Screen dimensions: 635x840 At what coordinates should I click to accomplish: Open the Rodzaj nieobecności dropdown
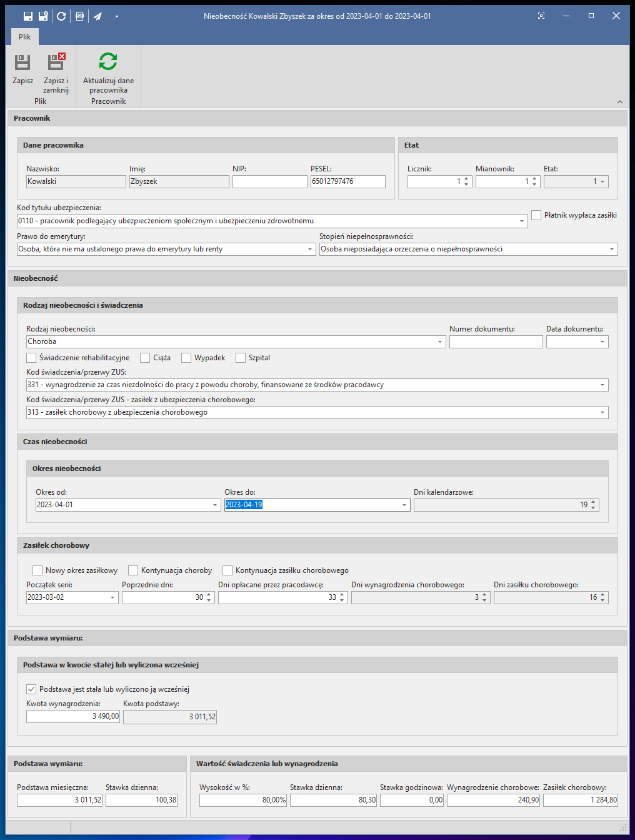click(440, 342)
